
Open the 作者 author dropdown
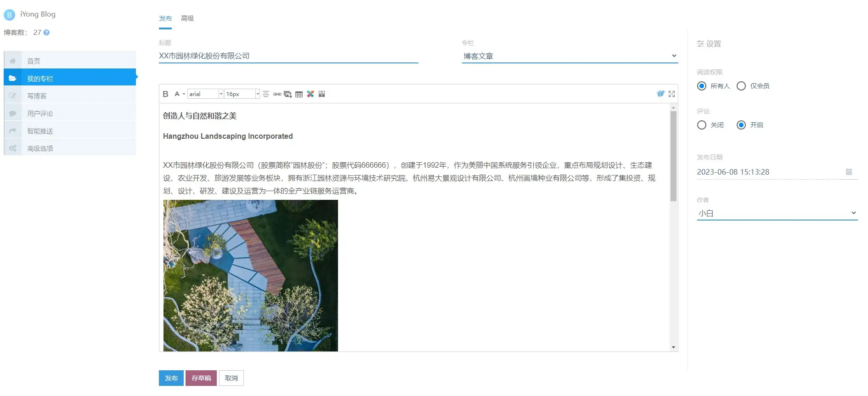pyautogui.click(x=777, y=213)
